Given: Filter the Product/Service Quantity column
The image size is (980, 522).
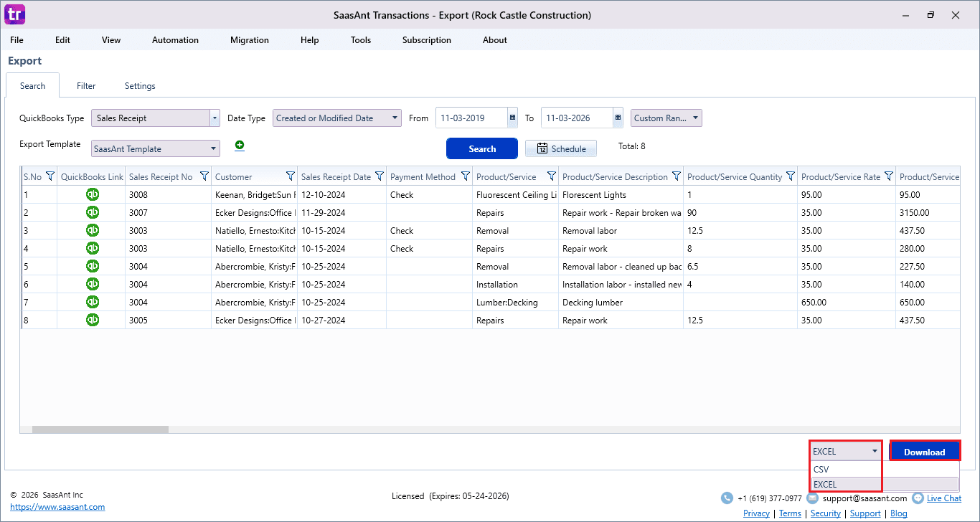Looking at the screenshot, I should 791,176.
